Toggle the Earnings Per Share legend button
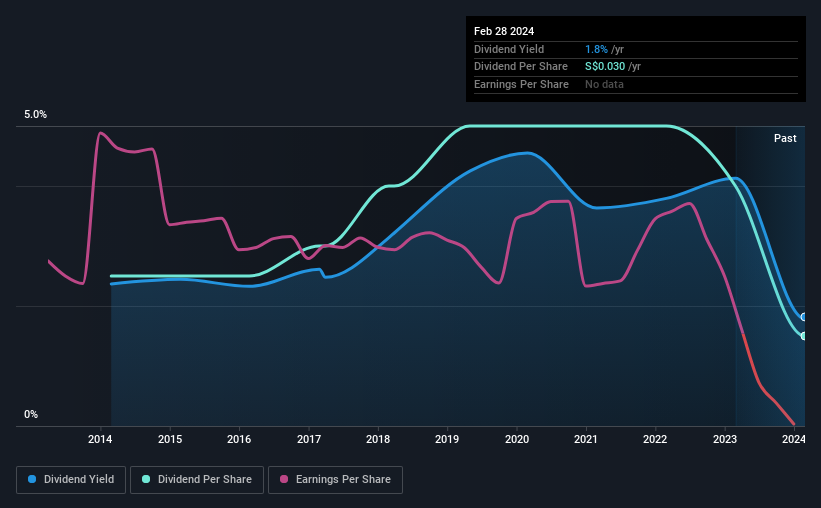This screenshot has height=508, width=821. (x=335, y=480)
